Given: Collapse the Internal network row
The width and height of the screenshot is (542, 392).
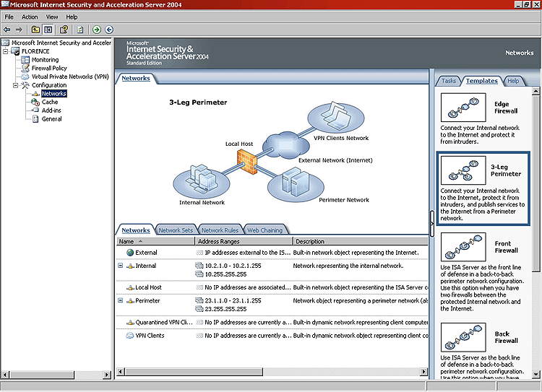Looking at the screenshot, I should point(120,266).
